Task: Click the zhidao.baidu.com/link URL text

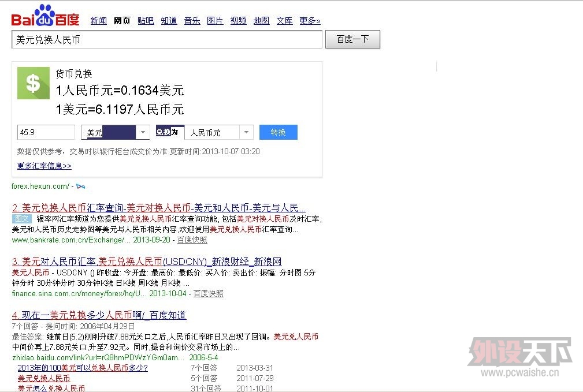Action: pyautogui.click(x=98, y=357)
